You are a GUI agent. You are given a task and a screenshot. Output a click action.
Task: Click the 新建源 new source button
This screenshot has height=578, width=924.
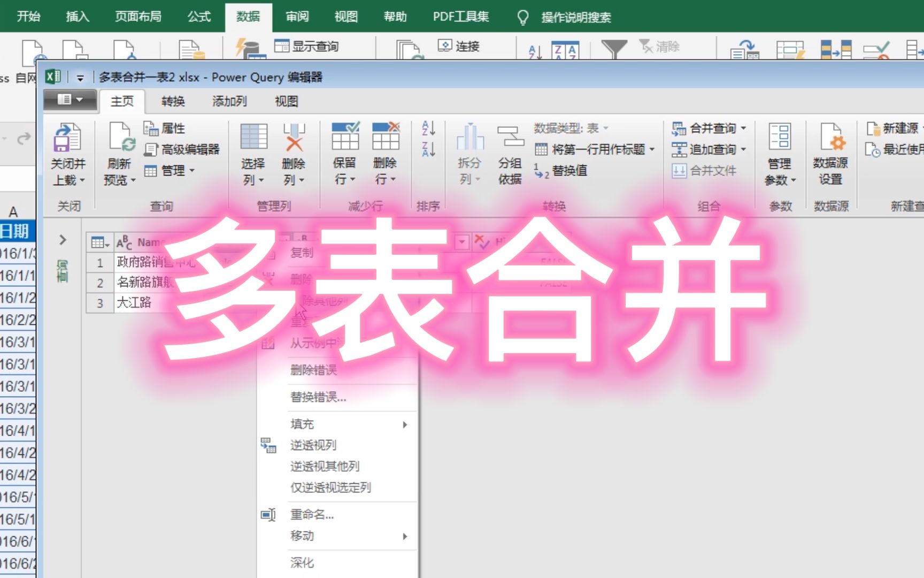(892, 128)
